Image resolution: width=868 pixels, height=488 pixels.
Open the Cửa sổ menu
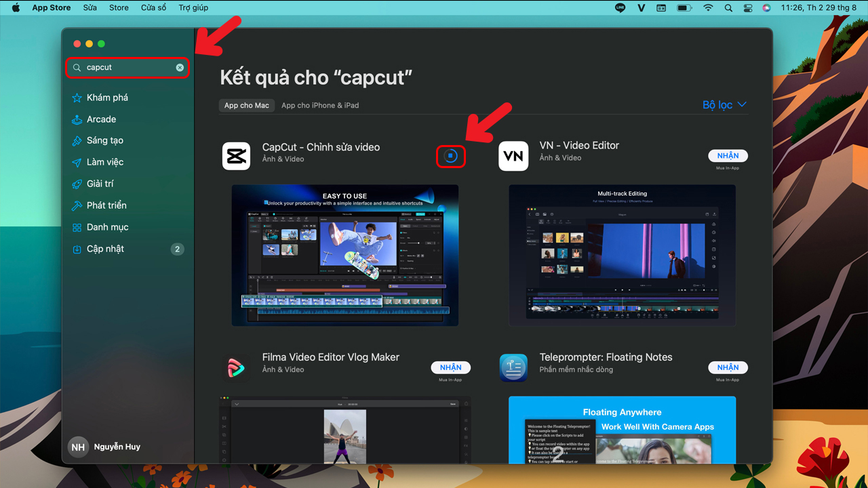point(153,7)
